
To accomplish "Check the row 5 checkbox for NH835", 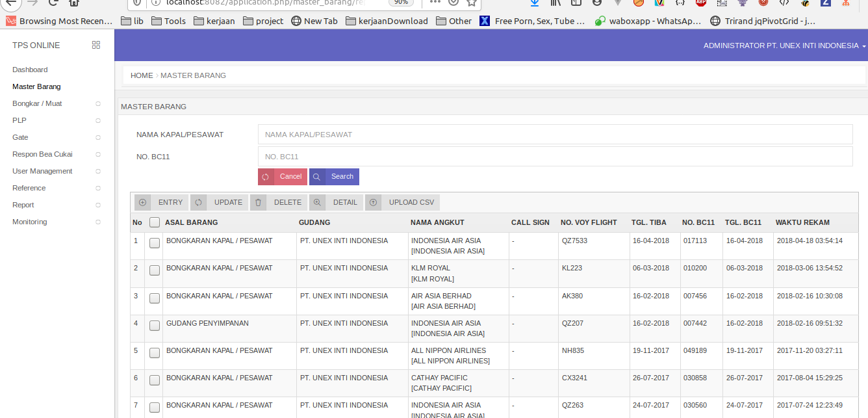I will [x=155, y=353].
